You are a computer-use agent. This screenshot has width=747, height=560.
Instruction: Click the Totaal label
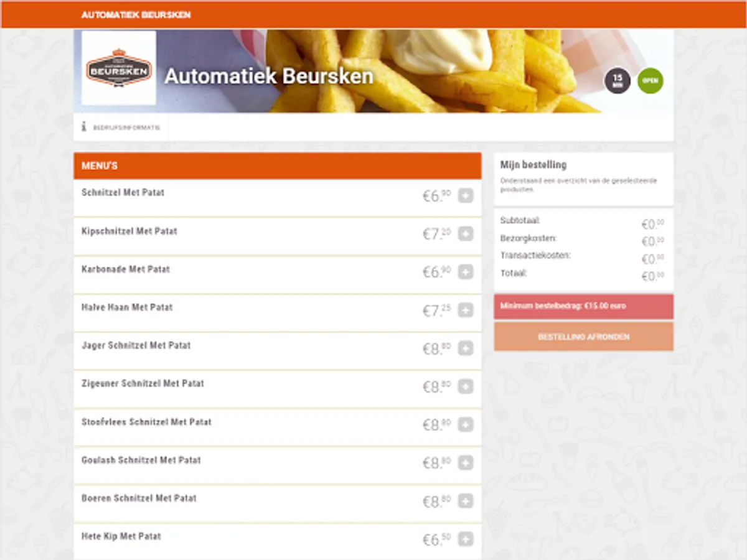514,273
